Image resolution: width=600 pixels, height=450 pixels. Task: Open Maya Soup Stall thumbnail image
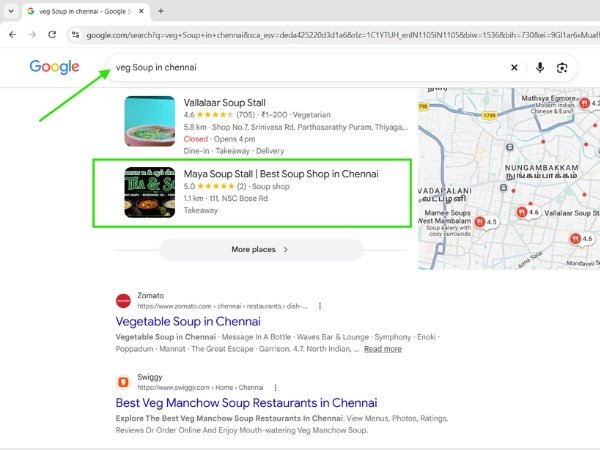[x=150, y=192]
